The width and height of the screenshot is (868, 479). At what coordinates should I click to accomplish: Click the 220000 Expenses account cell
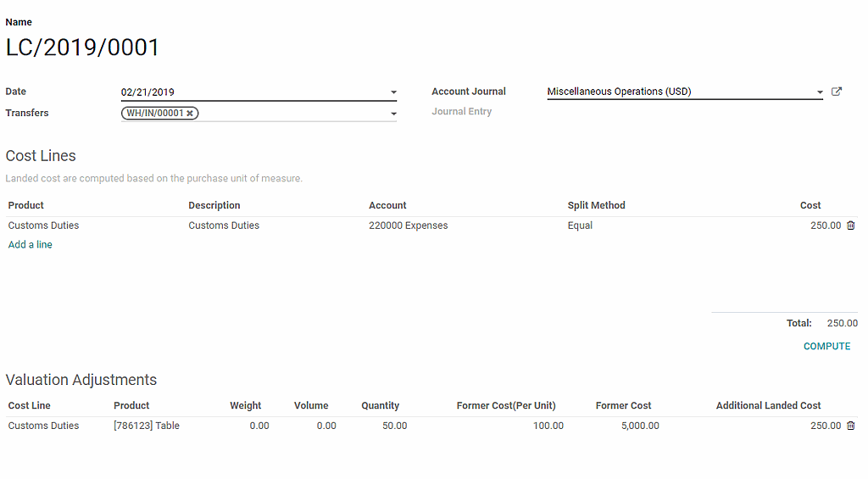[x=409, y=226]
